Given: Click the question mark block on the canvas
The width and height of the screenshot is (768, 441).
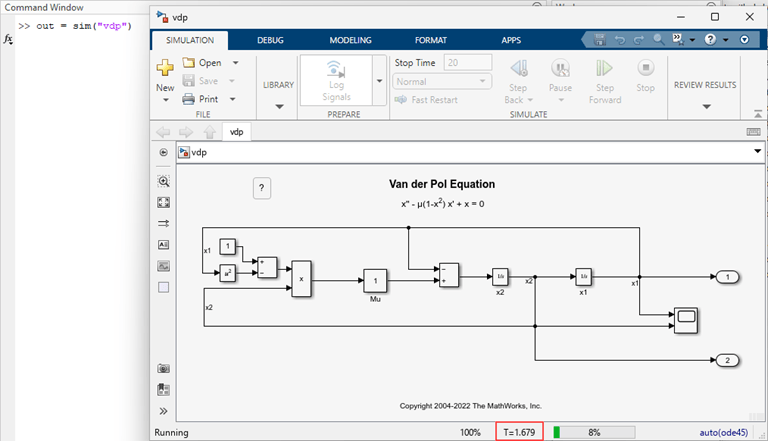Looking at the screenshot, I should coord(262,188).
